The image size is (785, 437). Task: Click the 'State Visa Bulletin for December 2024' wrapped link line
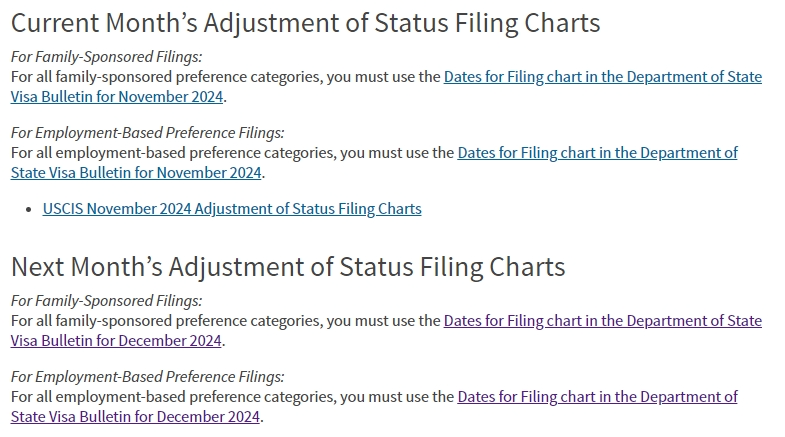coord(135,416)
